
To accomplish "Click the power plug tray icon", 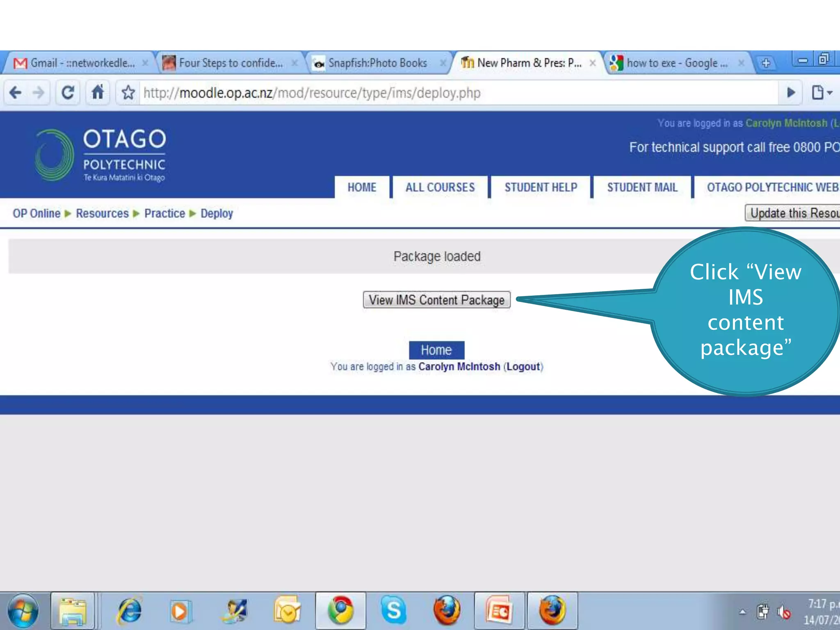I will coord(763,612).
